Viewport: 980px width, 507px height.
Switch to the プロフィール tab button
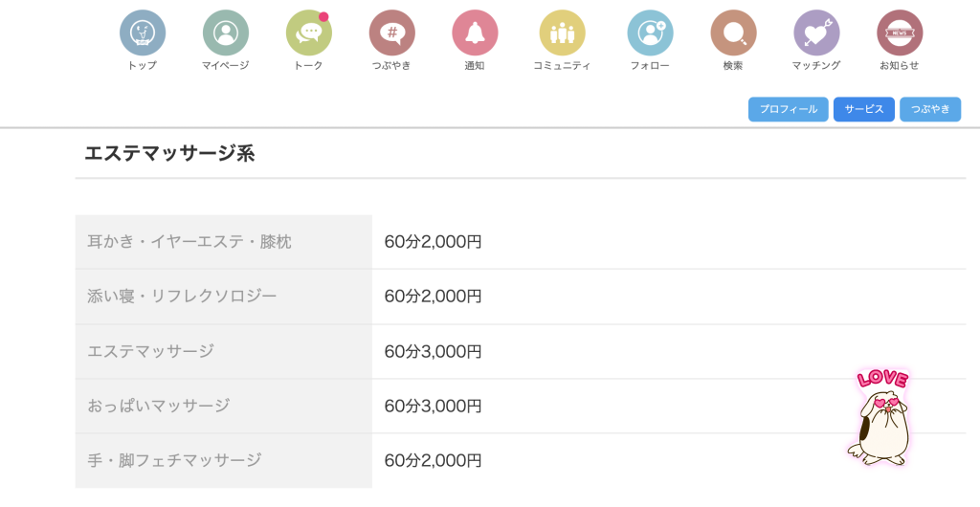pos(788,109)
